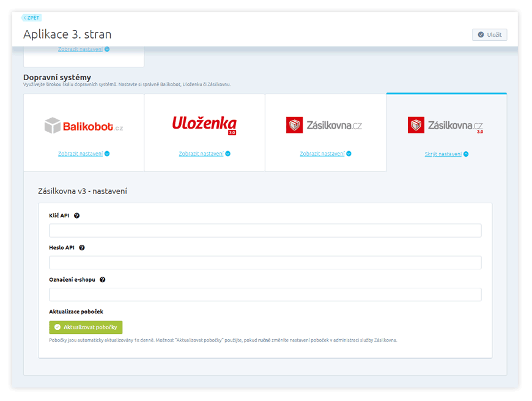Click the Zásilkovna v3 - nastavení heading
The height and width of the screenshot is (401, 532).
tap(83, 191)
